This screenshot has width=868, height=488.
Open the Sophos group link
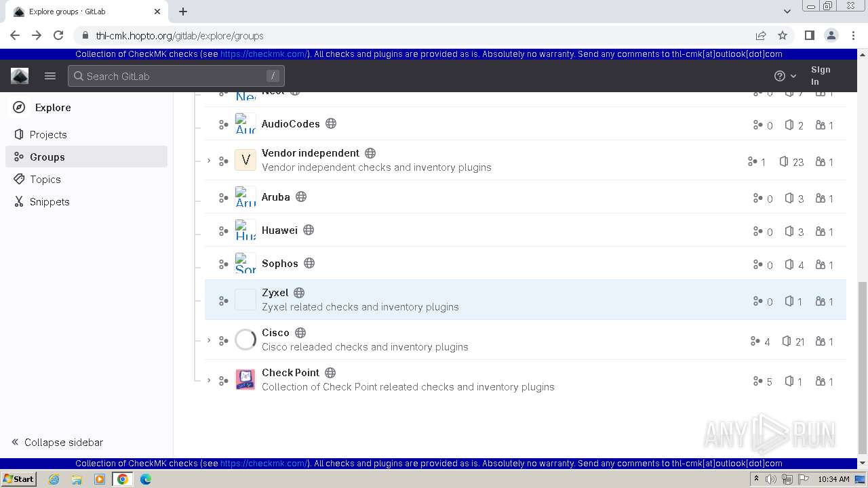tap(280, 263)
